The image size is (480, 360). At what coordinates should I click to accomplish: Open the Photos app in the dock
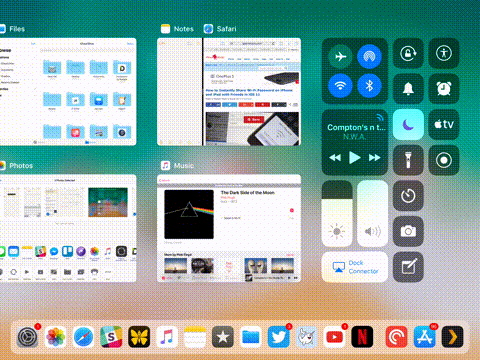pyautogui.click(x=55, y=337)
